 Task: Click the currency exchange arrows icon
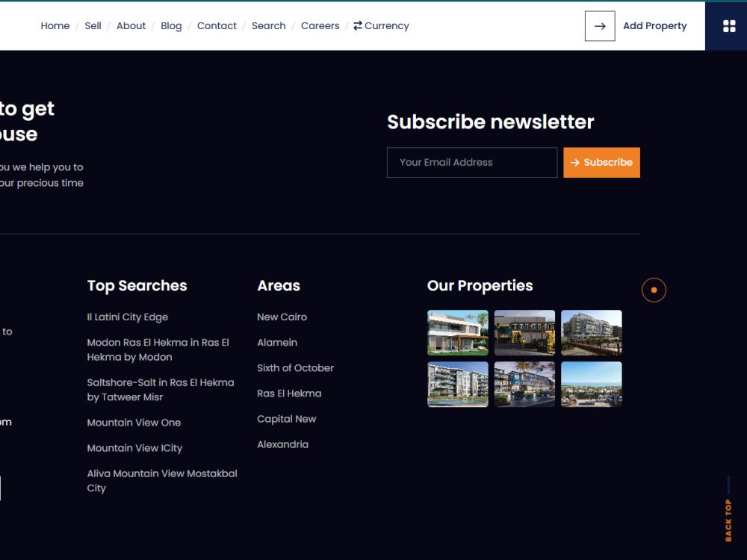pyautogui.click(x=358, y=25)
